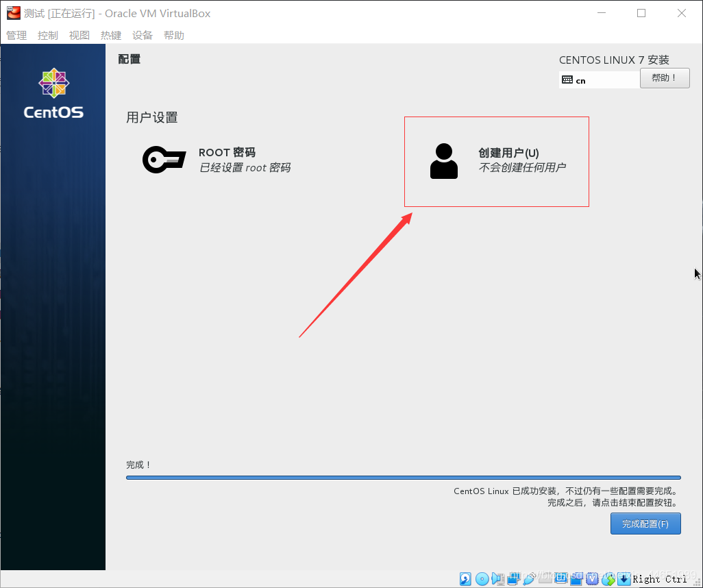This screenshot has width=703, height=588.
Task: Click the 帮助！ help button
Action: point(665,78)
